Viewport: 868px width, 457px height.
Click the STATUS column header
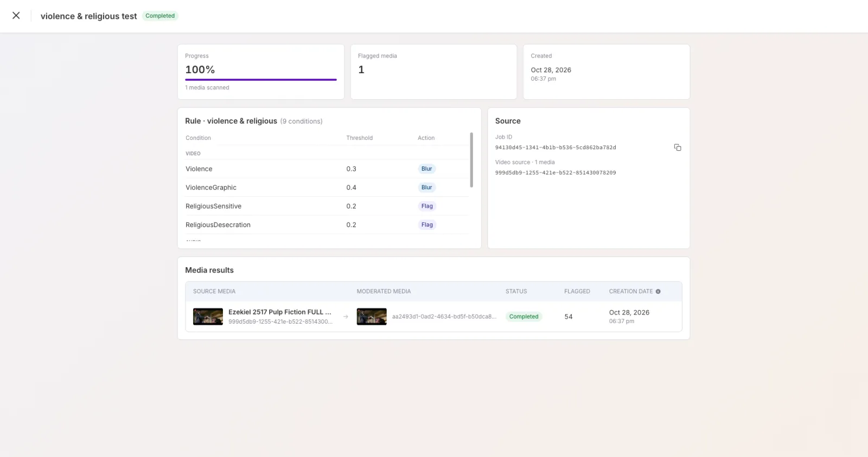[516, 292]
